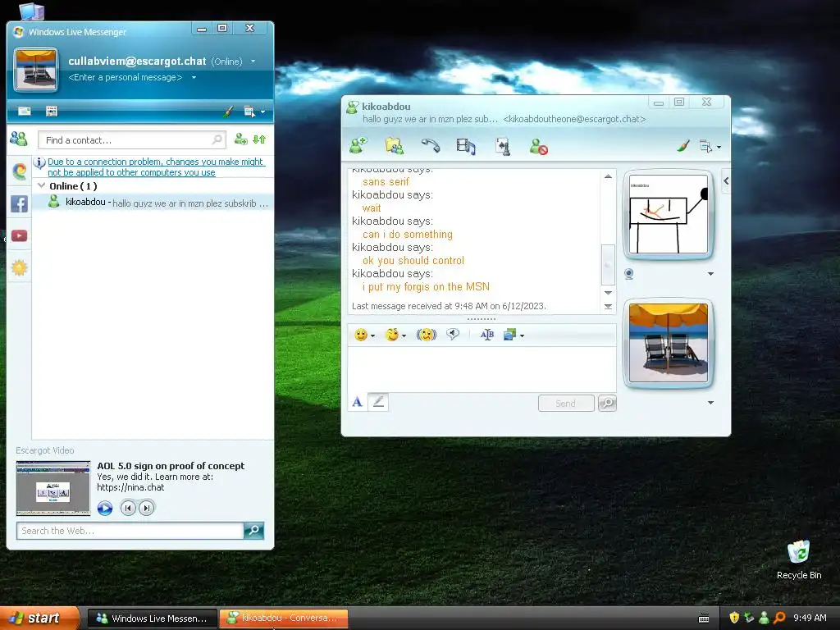
Task: Click the paintbrush color scheme icon in Messenger
Action: pos(228,111)
